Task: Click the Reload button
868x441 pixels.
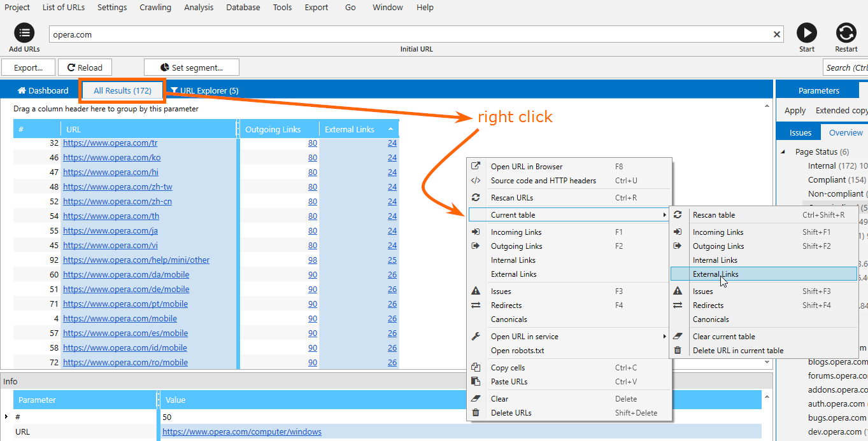Action: pos(85,67)
